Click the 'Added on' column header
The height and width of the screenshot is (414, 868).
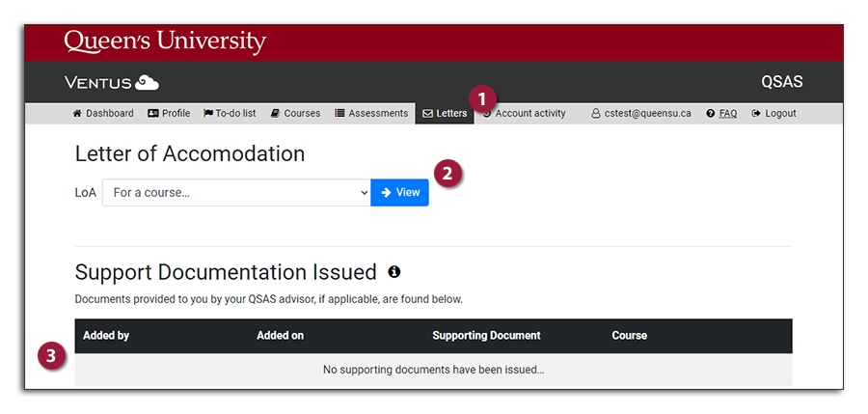(x=280, y=336)
